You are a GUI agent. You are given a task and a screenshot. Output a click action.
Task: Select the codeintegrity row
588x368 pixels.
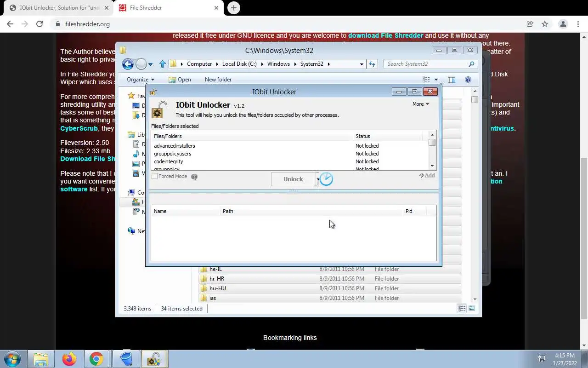289,161
